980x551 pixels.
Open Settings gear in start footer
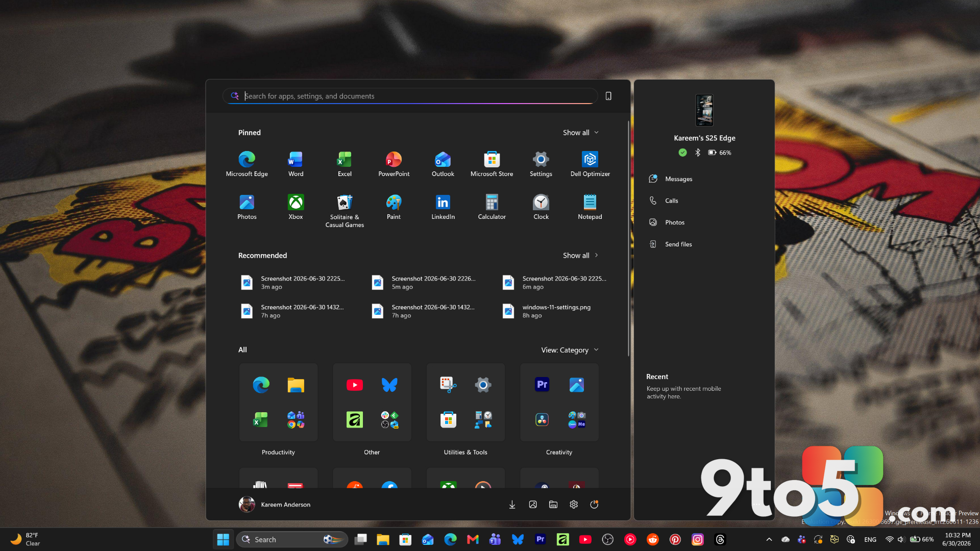(573, 505)
